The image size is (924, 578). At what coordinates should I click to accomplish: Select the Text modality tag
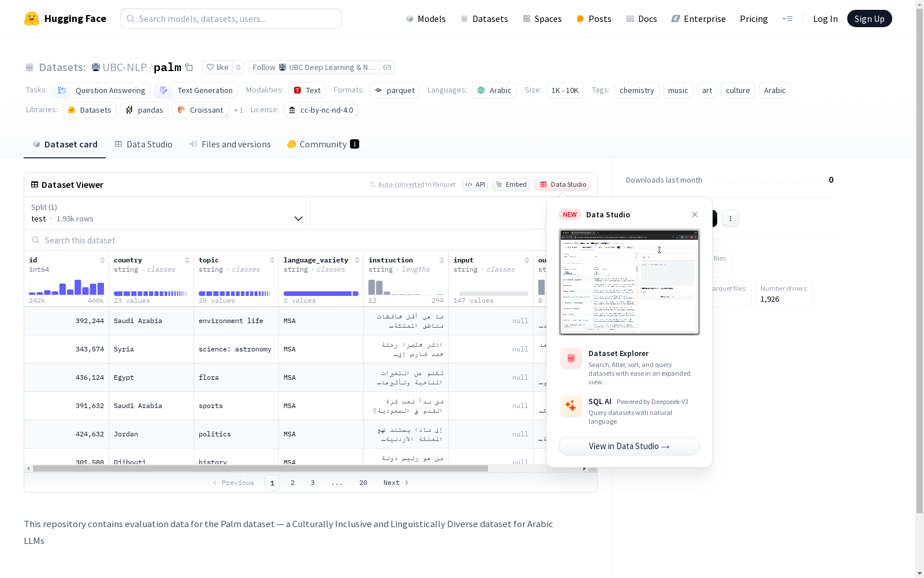[307, 90]
